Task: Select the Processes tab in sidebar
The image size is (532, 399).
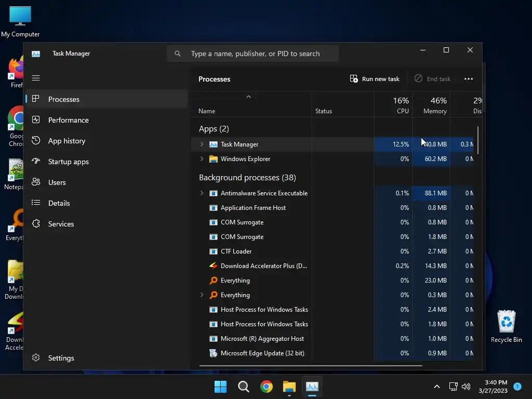Action: [107, 99]
